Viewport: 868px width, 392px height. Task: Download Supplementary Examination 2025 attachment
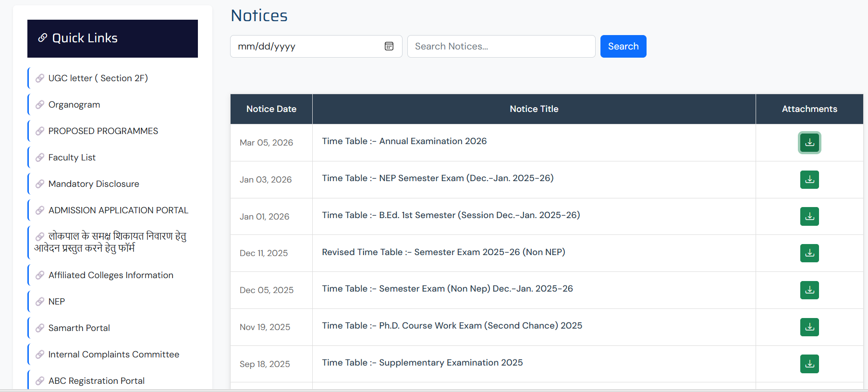point(809,364)
